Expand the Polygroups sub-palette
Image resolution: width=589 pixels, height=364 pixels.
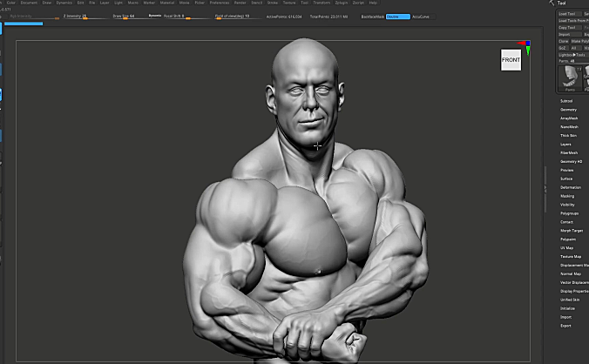coord(570,213)
